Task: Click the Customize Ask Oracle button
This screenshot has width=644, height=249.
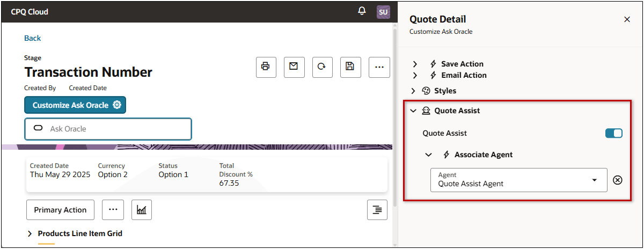Action: [75, 105]
